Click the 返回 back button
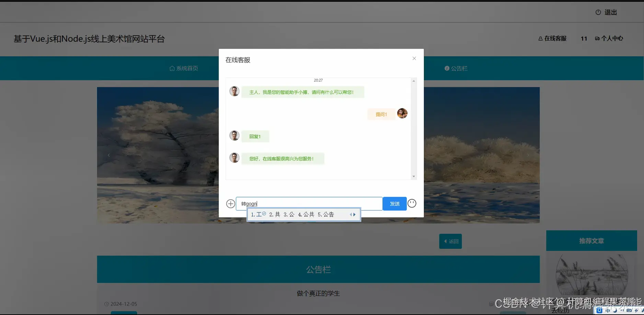The width and height of the screenshot is (644, 315). (450, 241)
